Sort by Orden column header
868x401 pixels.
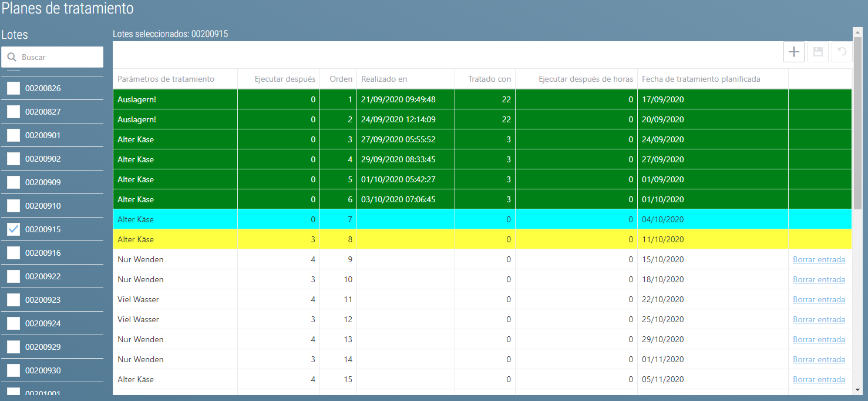[x=341, y=79]
